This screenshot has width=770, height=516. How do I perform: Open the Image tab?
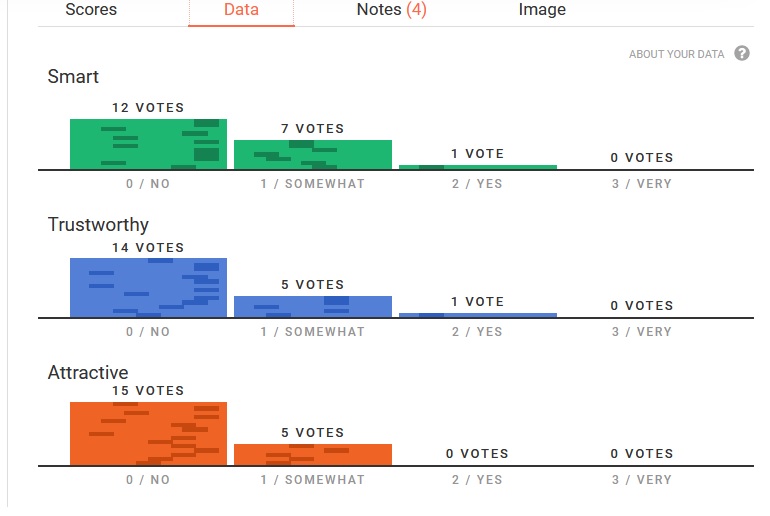tap(542, 10)
